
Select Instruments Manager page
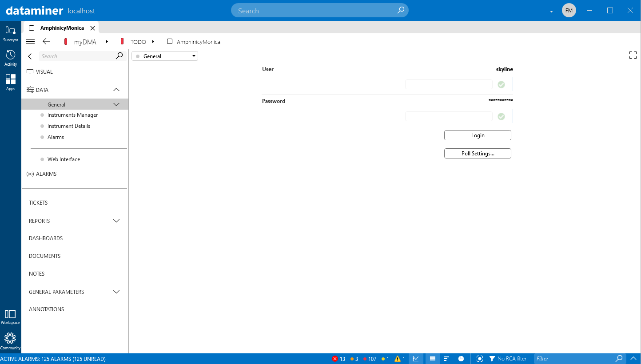click(x=72, y=115)
